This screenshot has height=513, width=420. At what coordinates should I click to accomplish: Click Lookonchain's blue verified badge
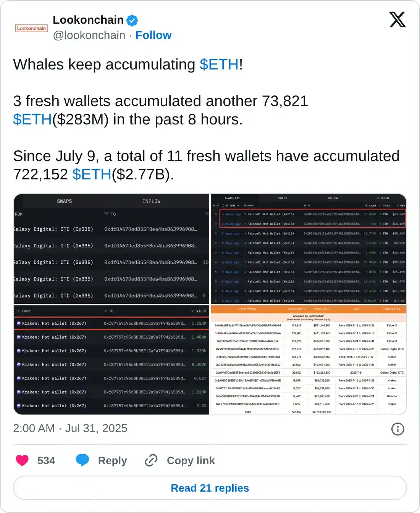click(x=131, y=20)
